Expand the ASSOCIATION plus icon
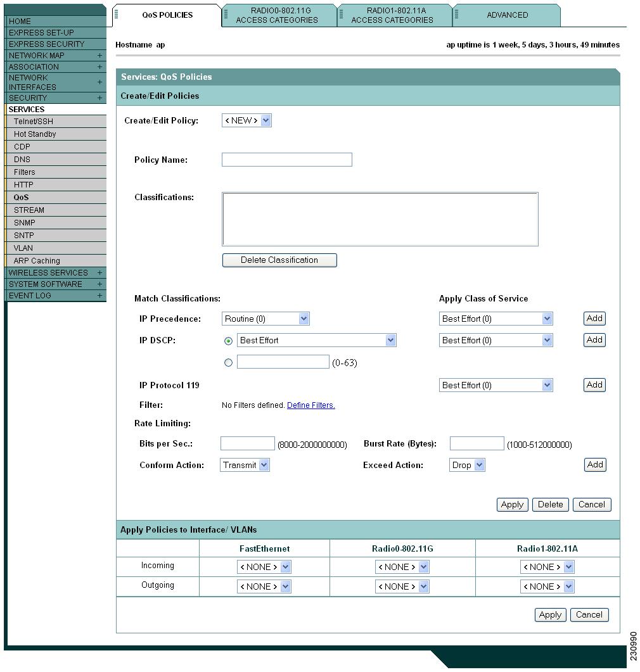Image resolution: width=640 pixels, height=672 pixels. pyautogui.click(x=99, y=67)
